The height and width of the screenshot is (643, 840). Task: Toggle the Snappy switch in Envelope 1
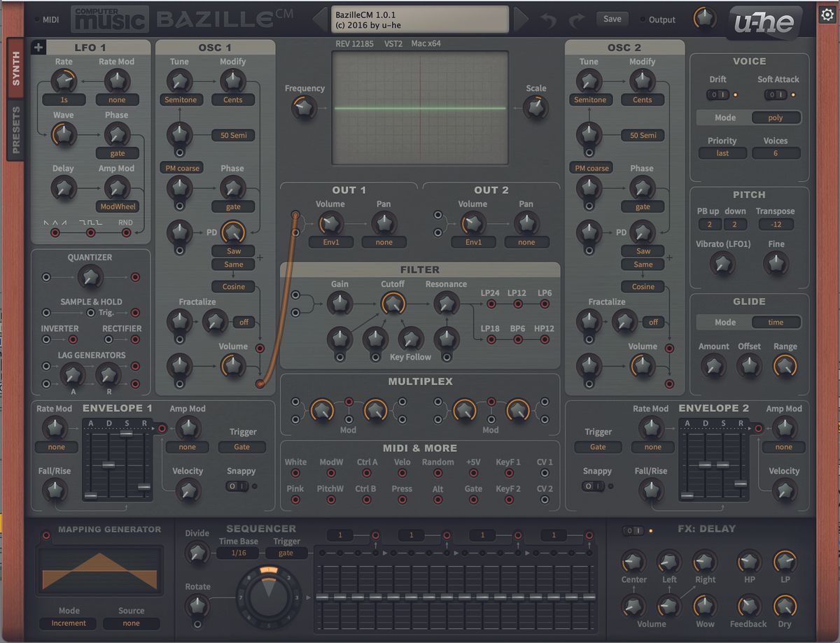[x=237, y=487]
